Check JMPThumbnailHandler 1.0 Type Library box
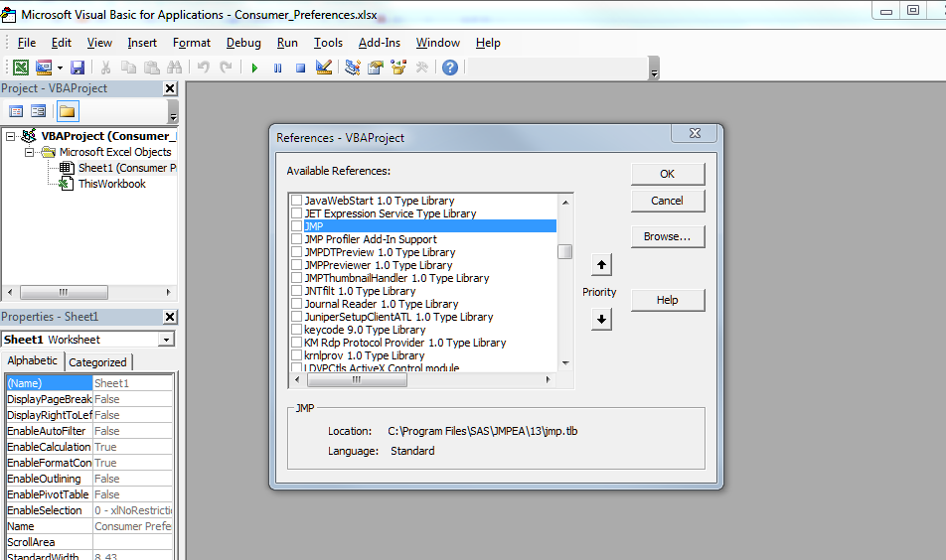Screen dimensions: 946x560 click(x=296, y=278)
